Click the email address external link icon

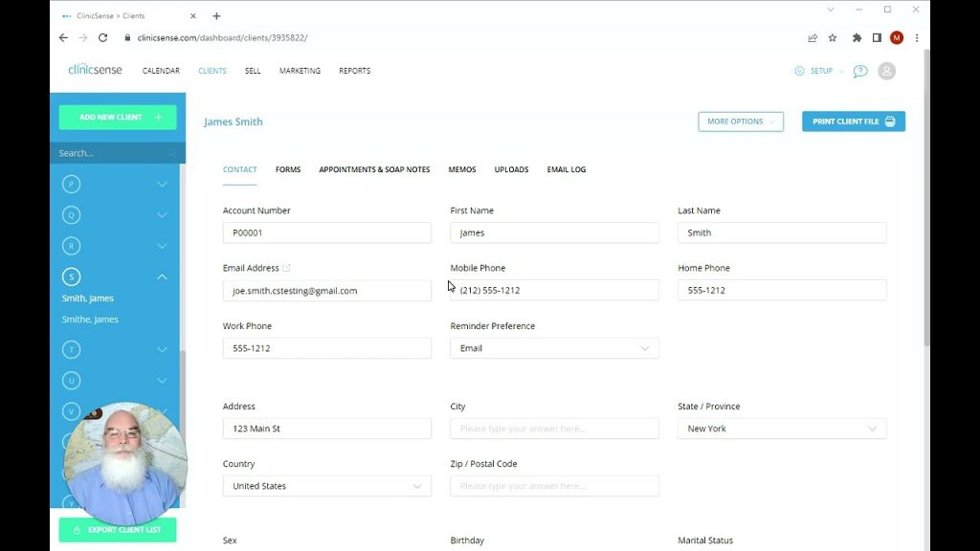click(x=286, y=269)
